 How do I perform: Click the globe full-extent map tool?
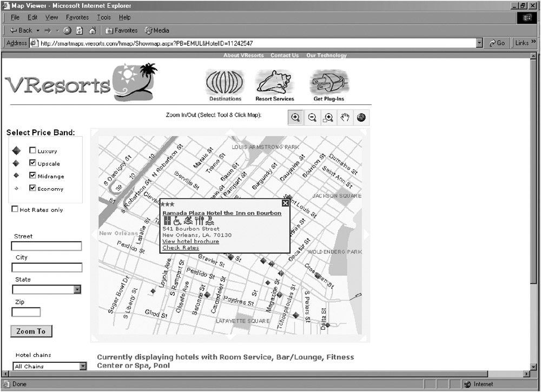[x=361, y=117]
